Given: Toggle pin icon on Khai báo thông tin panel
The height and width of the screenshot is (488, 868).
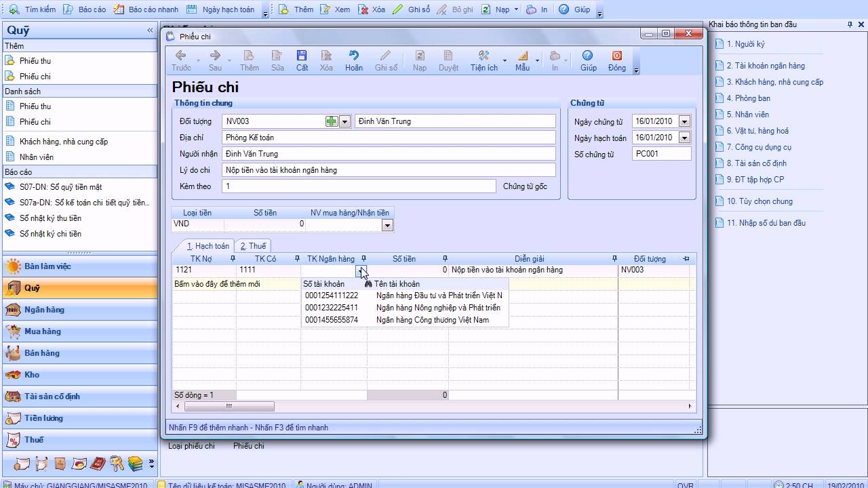Looking at the screenshot, I should coord(850,24).
